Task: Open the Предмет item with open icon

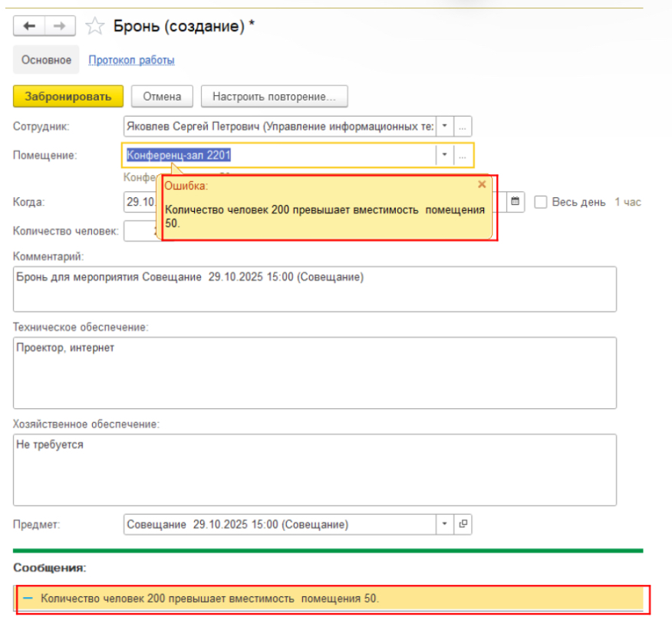Action: (x=463, y=524)
